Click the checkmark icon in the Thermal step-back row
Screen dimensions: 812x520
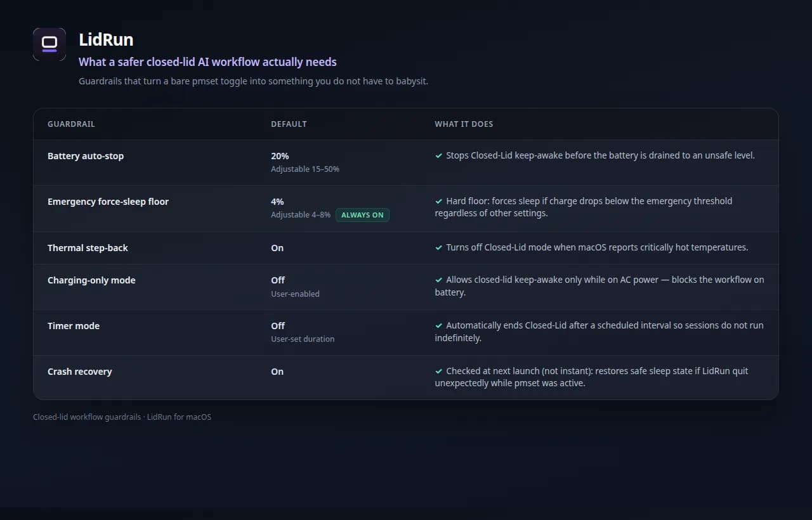438,248
